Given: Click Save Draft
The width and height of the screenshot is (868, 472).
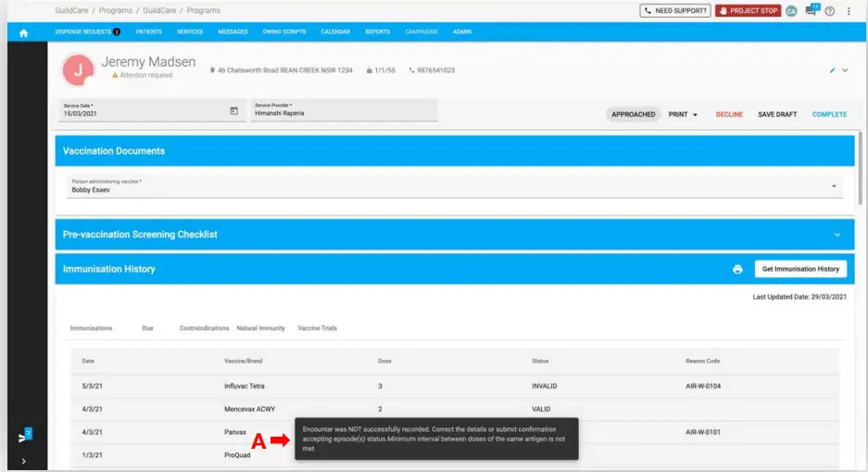Looking at the screenshot, I should 777,115.
